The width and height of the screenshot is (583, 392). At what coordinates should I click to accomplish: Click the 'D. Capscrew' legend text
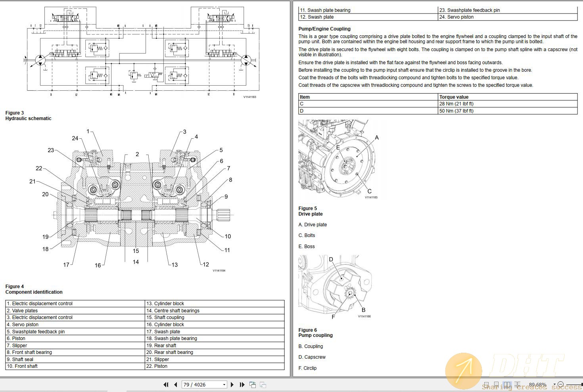point(312,357)
